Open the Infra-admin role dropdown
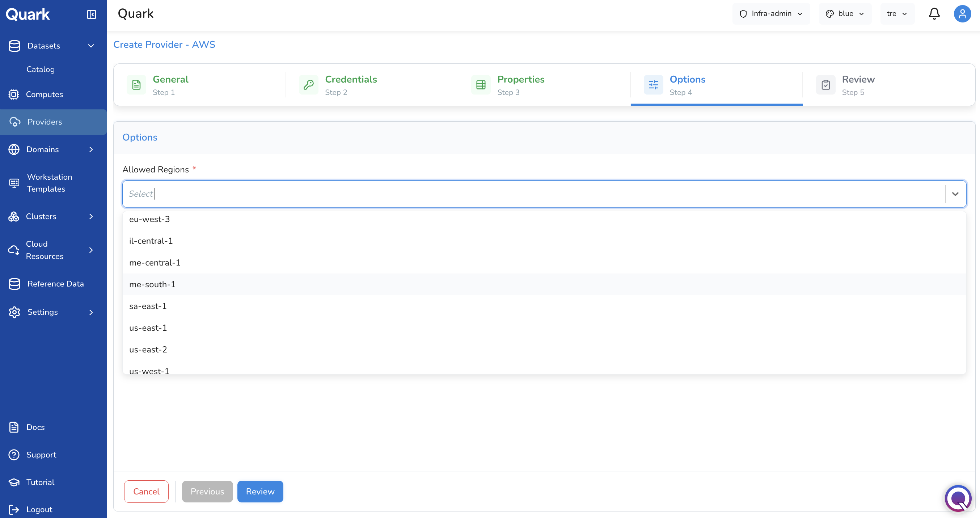980x518 pixels. (771, 14)
